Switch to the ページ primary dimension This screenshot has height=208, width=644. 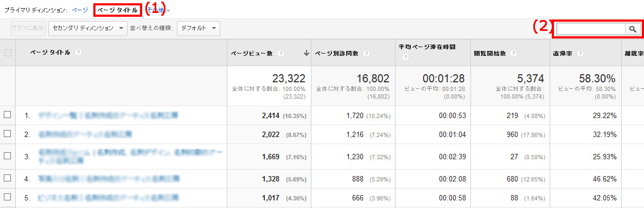pos(79,9)
